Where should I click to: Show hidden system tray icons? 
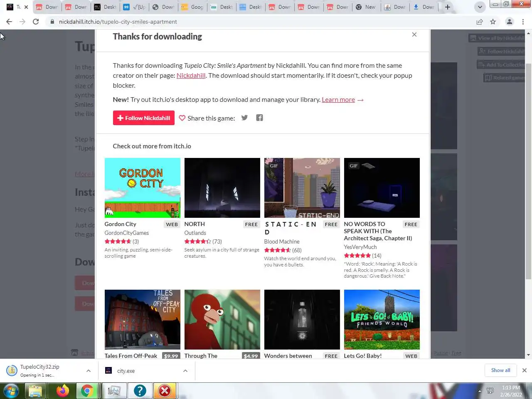tap(480, 391)
